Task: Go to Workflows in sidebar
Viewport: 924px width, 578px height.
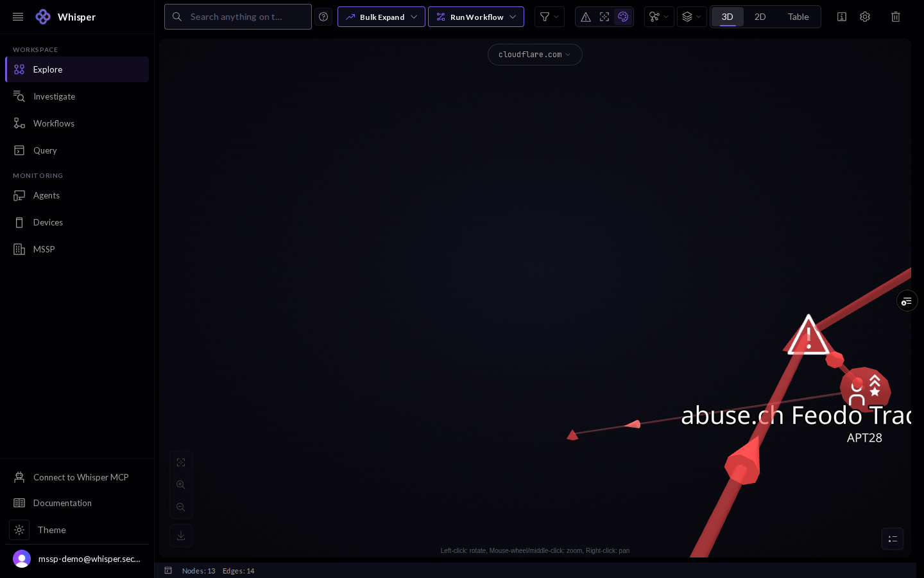Action: (77, 123)
